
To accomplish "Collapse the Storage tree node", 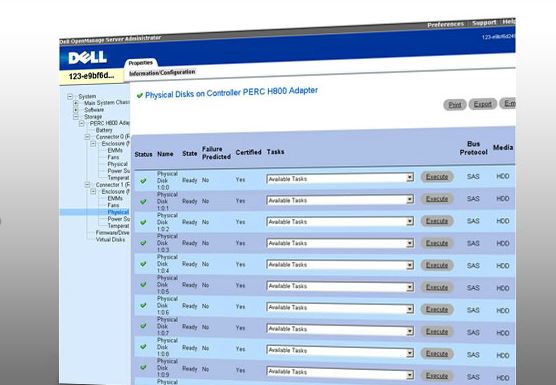I will point(76,117).
